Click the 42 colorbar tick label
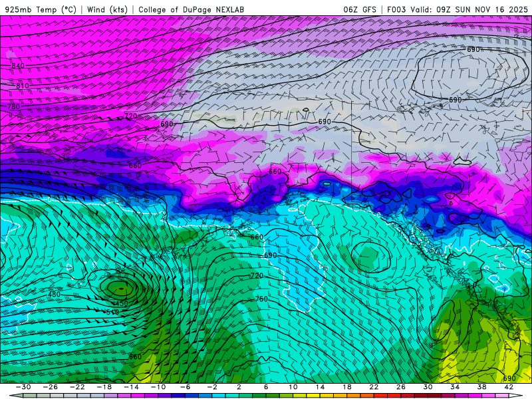This screenshot has height=399, width=532. click(x=509, y=387)
